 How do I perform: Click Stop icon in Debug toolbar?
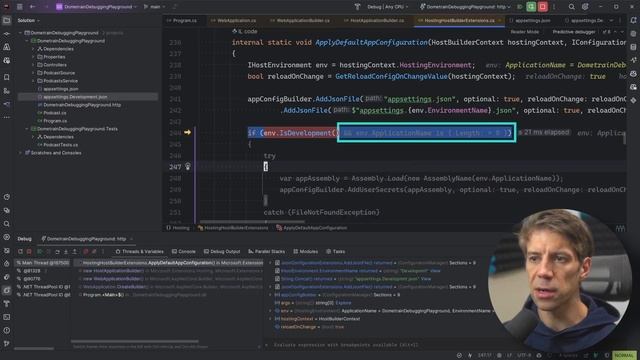(x=29, y=251)
